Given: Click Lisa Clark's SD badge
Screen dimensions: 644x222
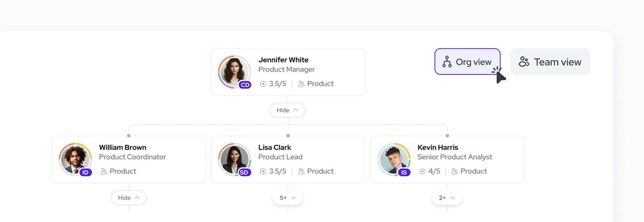Looking at the screenshot, I should [x=244, y=172].
